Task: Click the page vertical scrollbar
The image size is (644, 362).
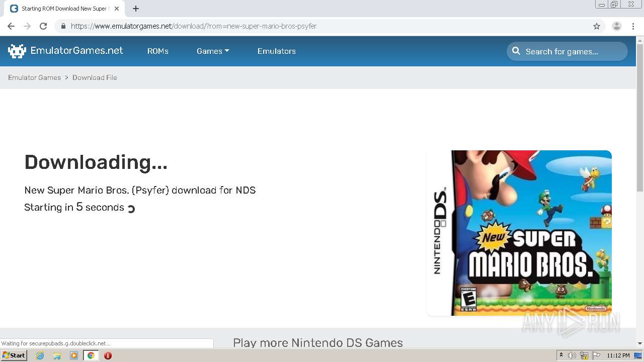Action: 640,118
